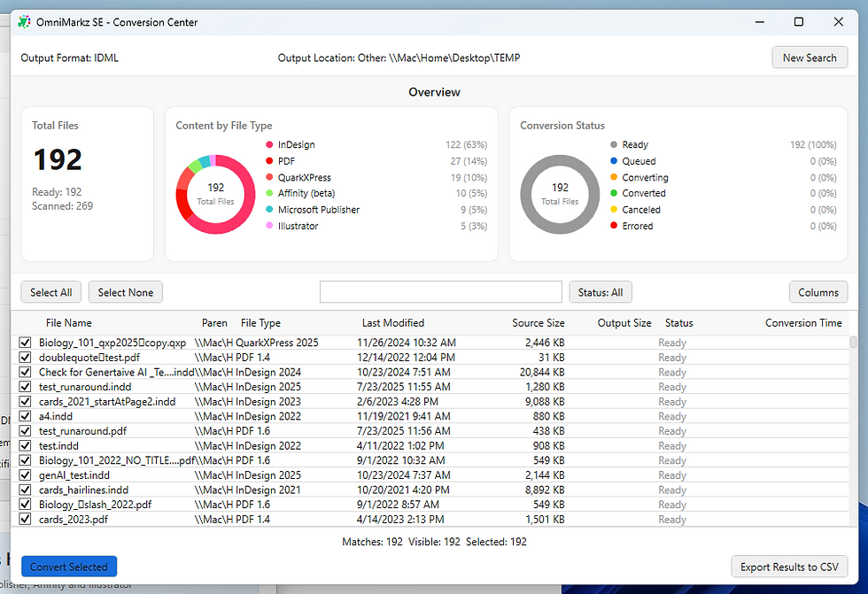Uncheck Biology_101_2022_NO_TITLE pdf checkbox
Viewport: 868px width, 594px height.
[25, 460]
